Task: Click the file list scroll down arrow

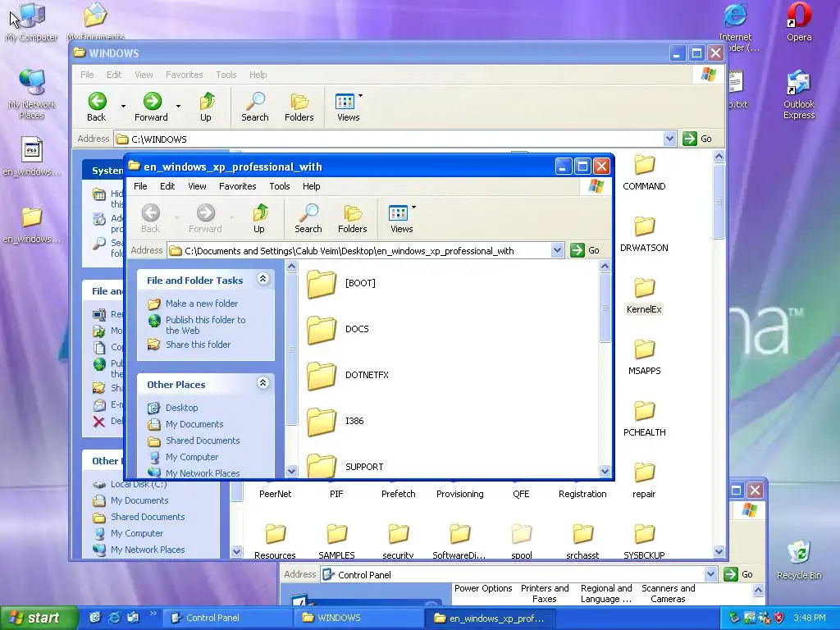Action: point(605,472)
